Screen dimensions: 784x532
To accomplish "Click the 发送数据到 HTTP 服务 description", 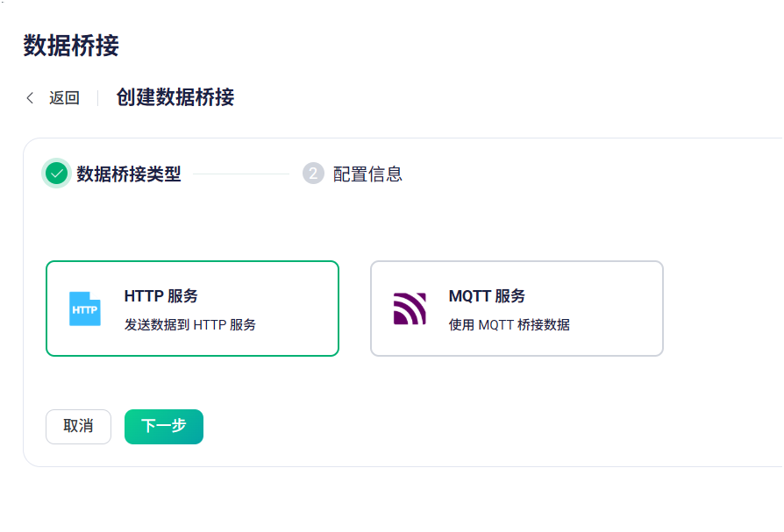I will pos(190,324).
